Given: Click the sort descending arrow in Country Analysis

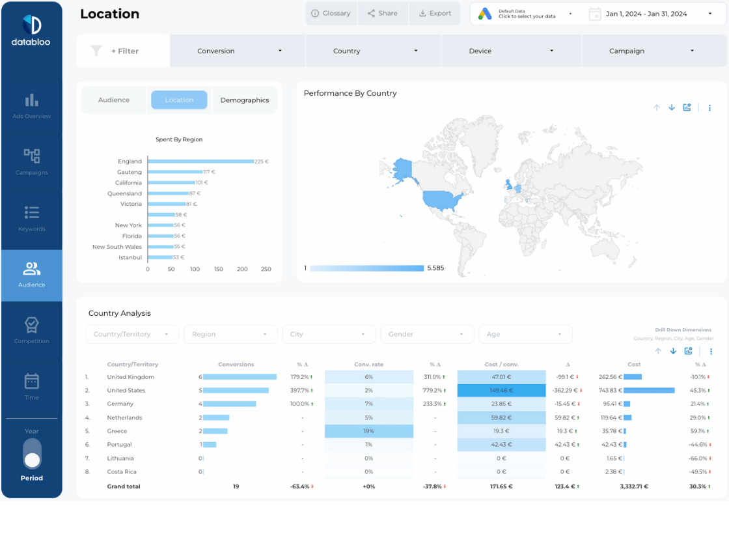Looking at the screenshot, I should tap(672, 351).
